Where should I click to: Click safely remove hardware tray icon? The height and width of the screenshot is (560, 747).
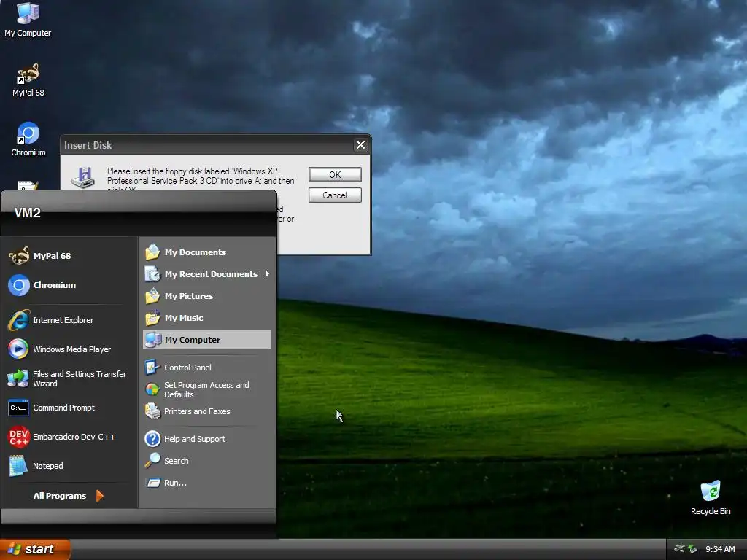point(692,549)
